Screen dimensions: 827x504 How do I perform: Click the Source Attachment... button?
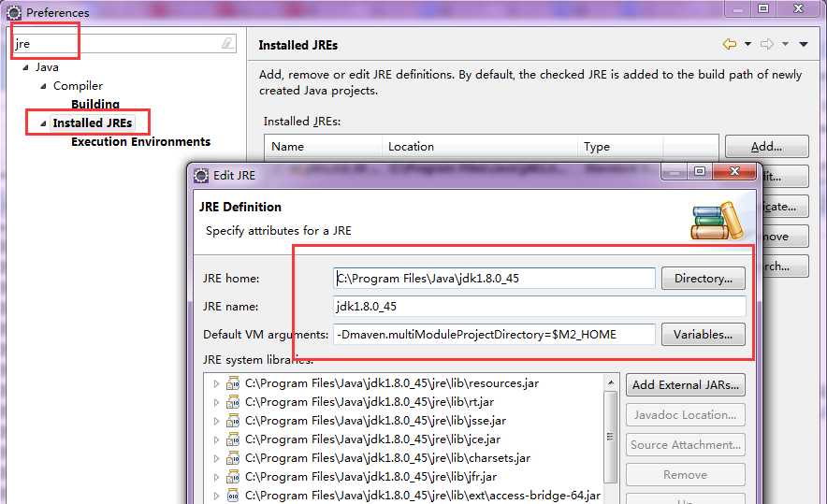point(685,445)
